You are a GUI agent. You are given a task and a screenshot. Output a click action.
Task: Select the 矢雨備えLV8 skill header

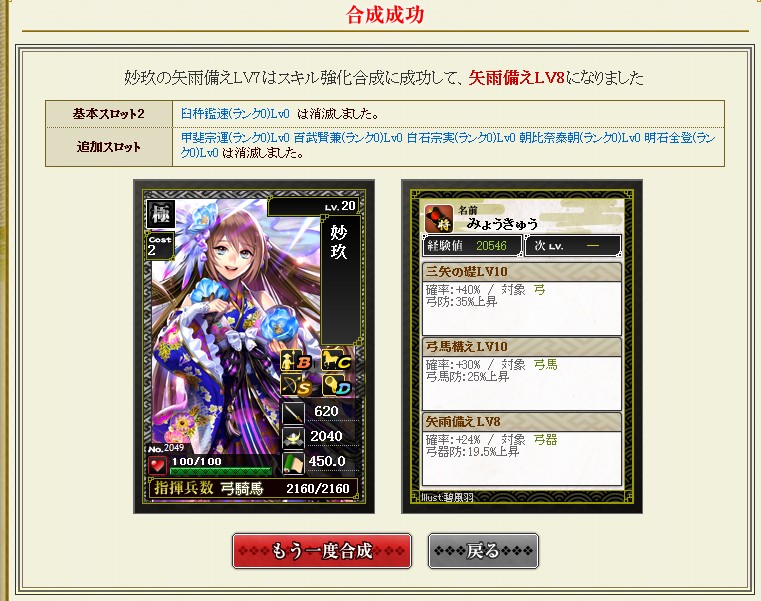click(522, 422)
